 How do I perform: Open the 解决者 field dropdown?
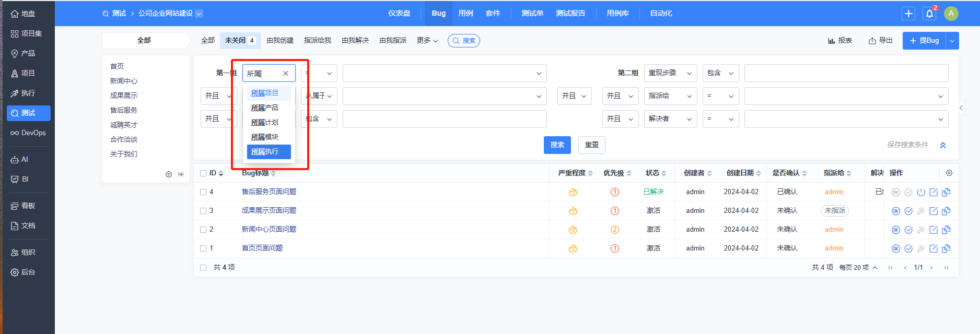coord(671,119)
